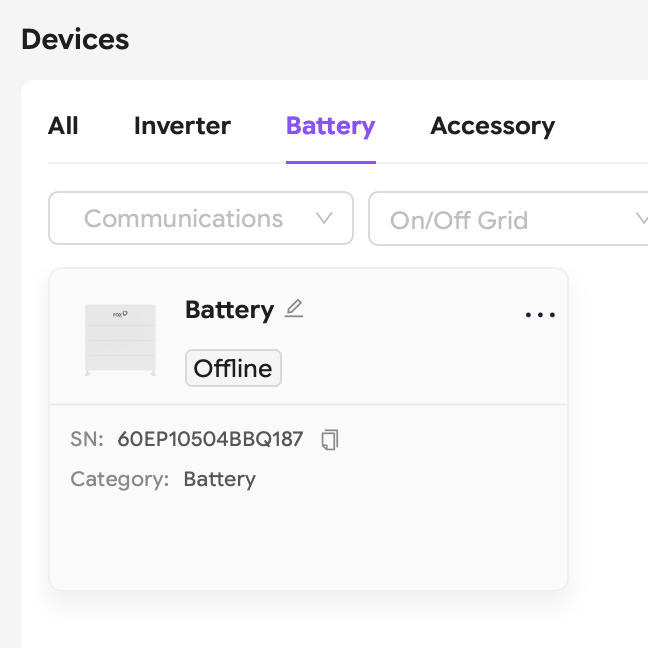Click the chevron arrow in Communications dropdown
Viewport: 648px width, 648px height.
tap(324, 218)
